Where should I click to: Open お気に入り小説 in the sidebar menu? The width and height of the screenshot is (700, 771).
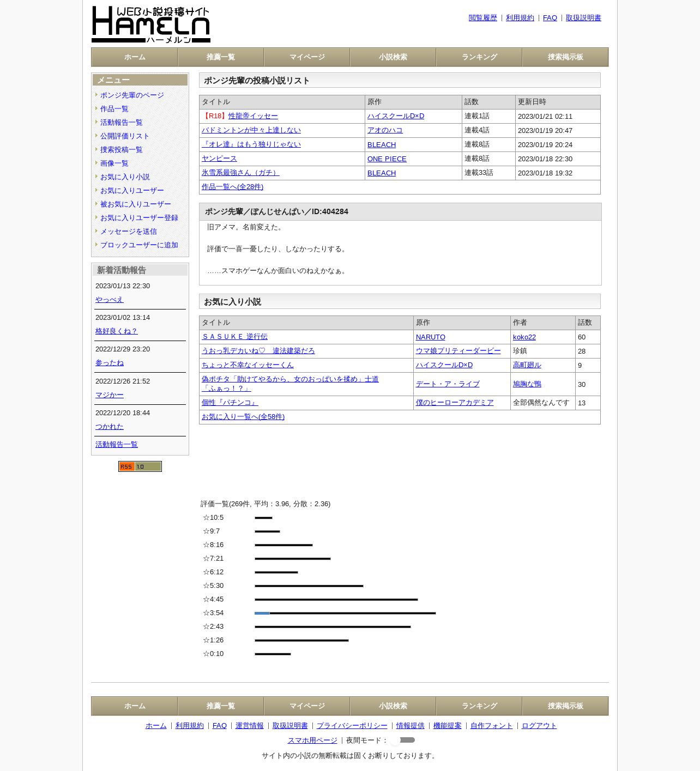coord(125,177)
